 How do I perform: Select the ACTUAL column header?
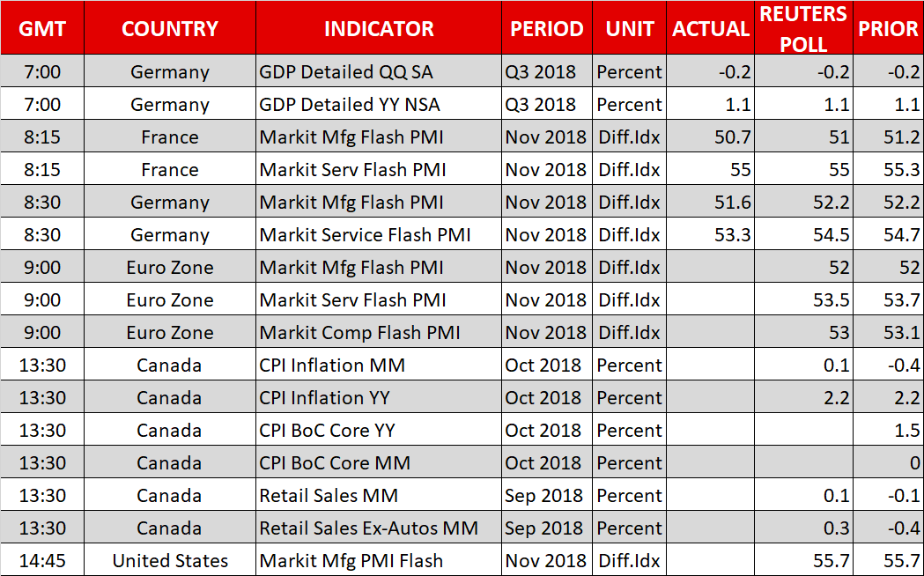pos(710,28)
